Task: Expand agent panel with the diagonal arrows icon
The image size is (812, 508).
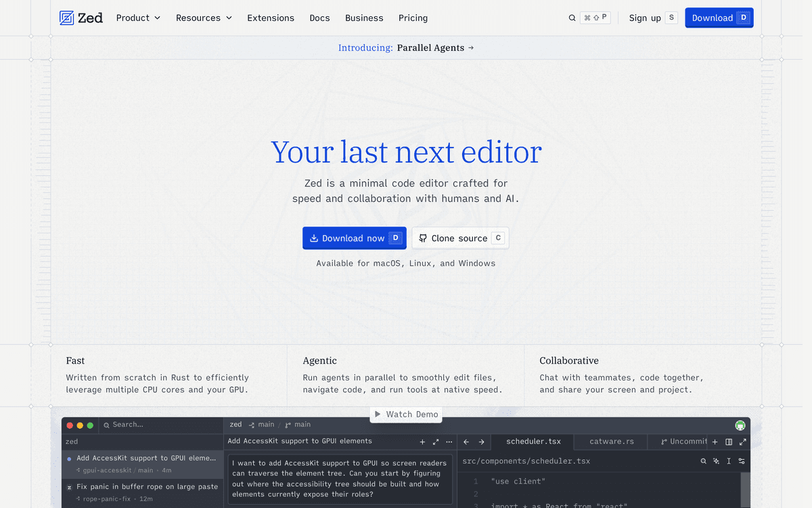Action: [436, 442]
